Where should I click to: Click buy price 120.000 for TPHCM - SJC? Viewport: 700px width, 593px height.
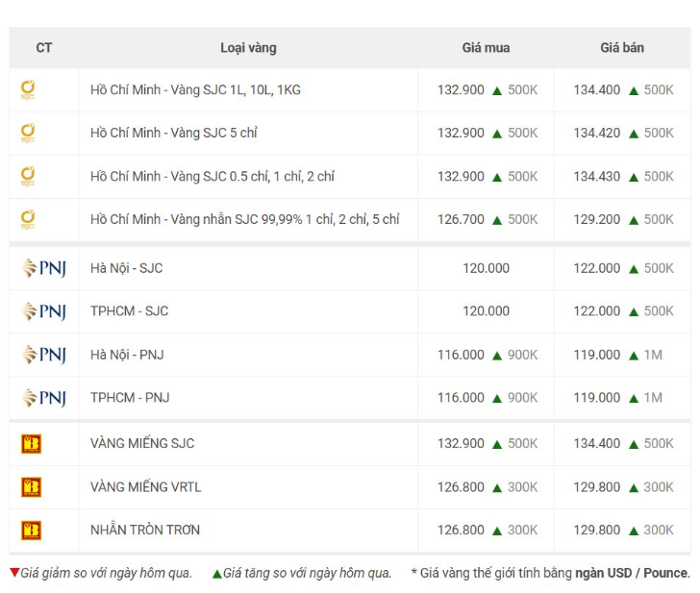point(486,311)
